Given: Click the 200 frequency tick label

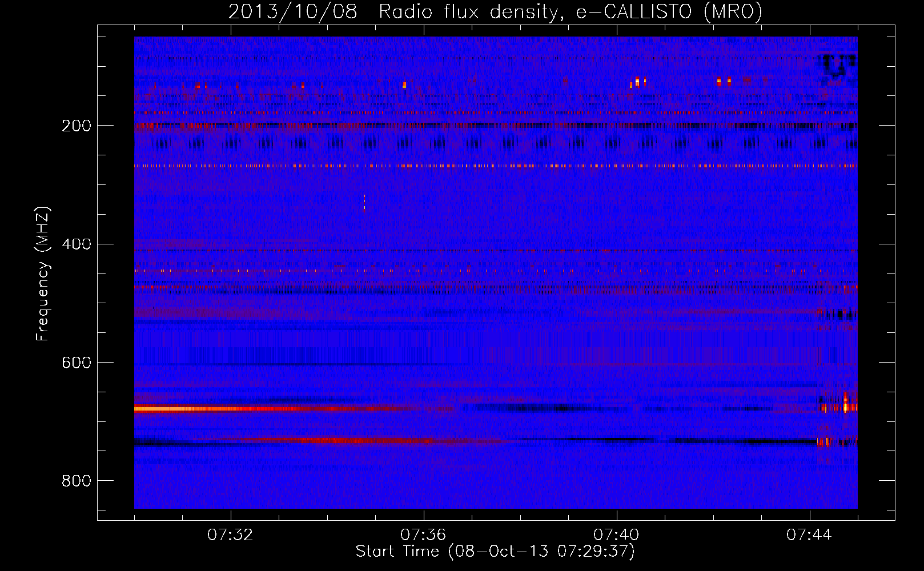Looking at the screenshot, I should pos(77,126).
